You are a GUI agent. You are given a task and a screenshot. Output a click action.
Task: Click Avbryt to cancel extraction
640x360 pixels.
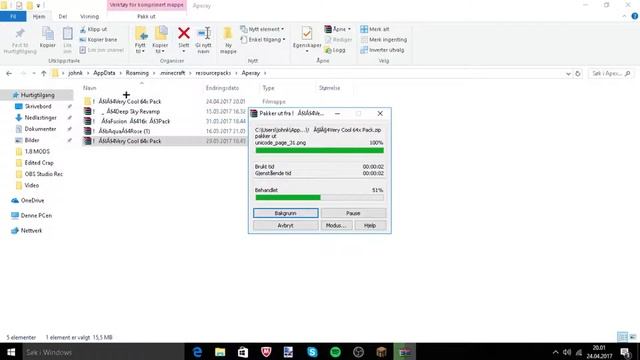pos(285,225)
